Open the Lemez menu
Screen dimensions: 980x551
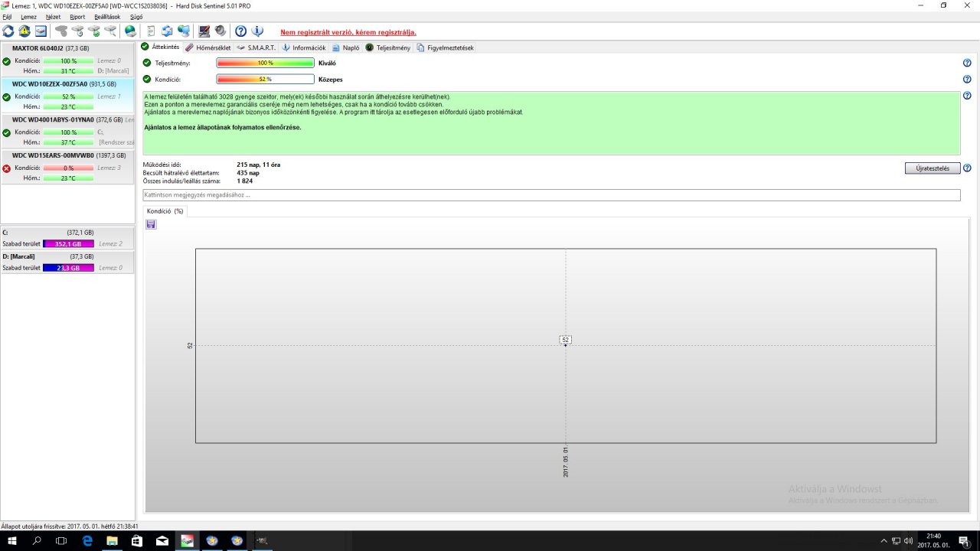tap(28, 17)
